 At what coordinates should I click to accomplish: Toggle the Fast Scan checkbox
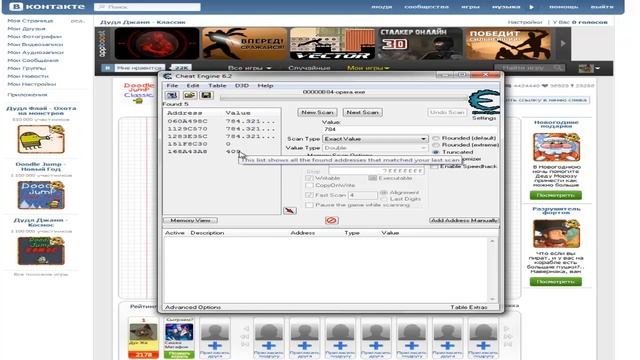point(309,195)
